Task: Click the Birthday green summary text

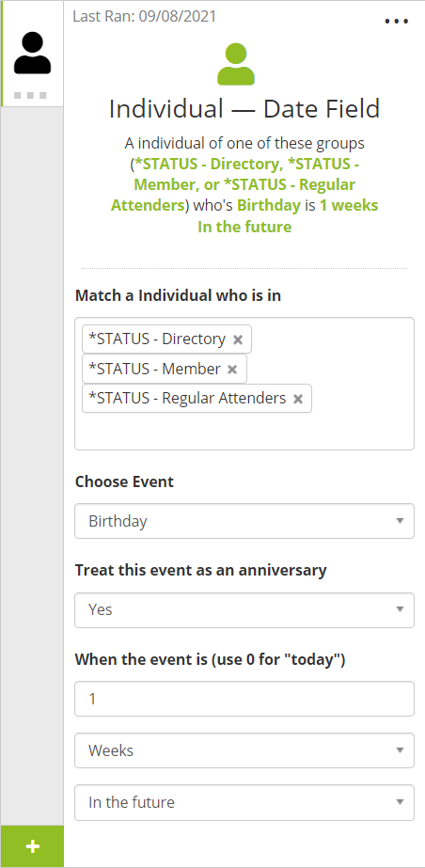Action: (268, 205)
